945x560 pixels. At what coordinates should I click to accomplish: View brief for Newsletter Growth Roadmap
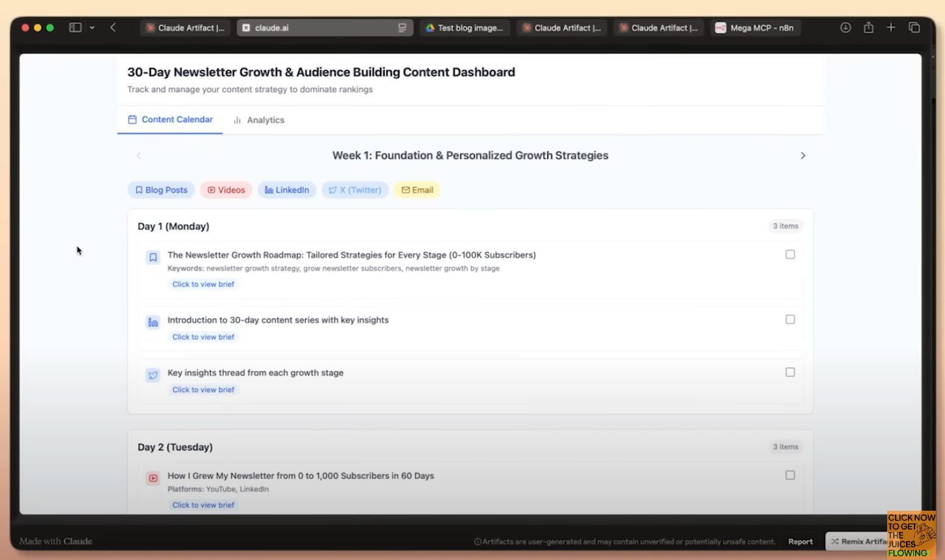pos(203,284)
